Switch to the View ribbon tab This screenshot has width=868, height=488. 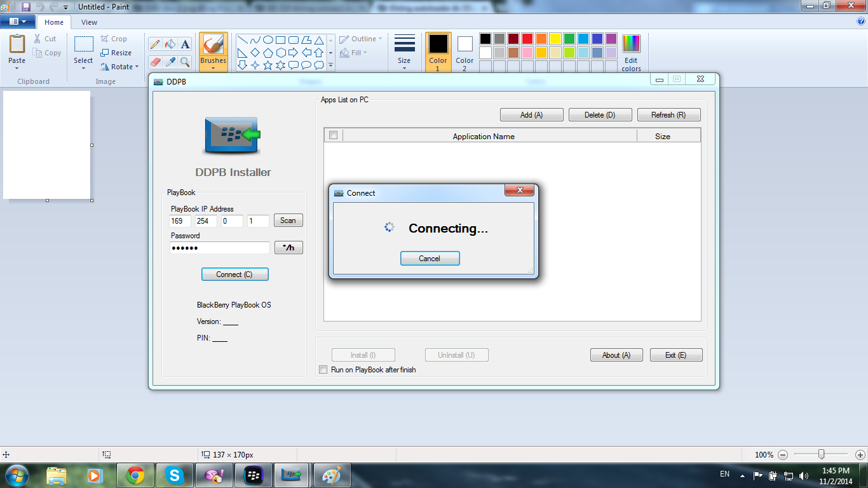[89, 22]
